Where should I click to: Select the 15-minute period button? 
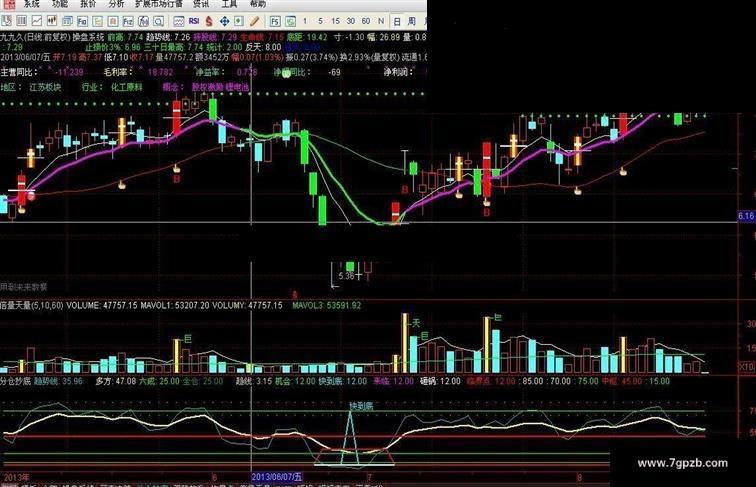point(336,21)
